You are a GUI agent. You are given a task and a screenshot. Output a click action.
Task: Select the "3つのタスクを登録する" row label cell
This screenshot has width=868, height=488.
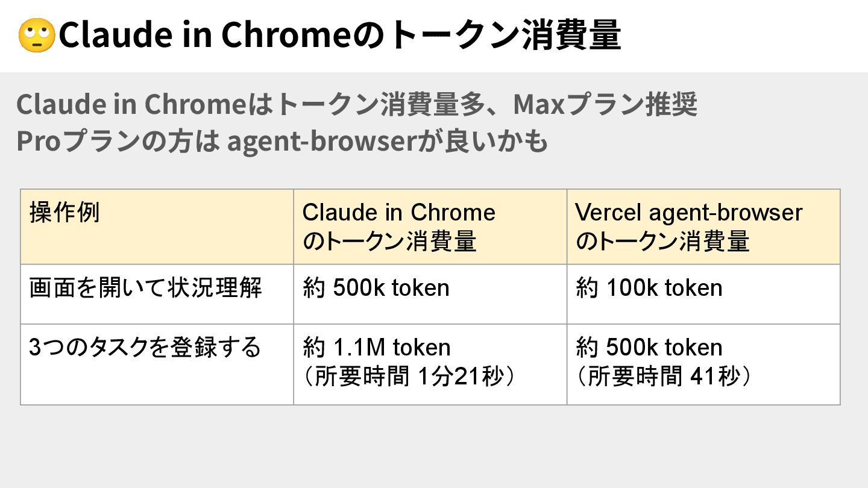[145, 348]
